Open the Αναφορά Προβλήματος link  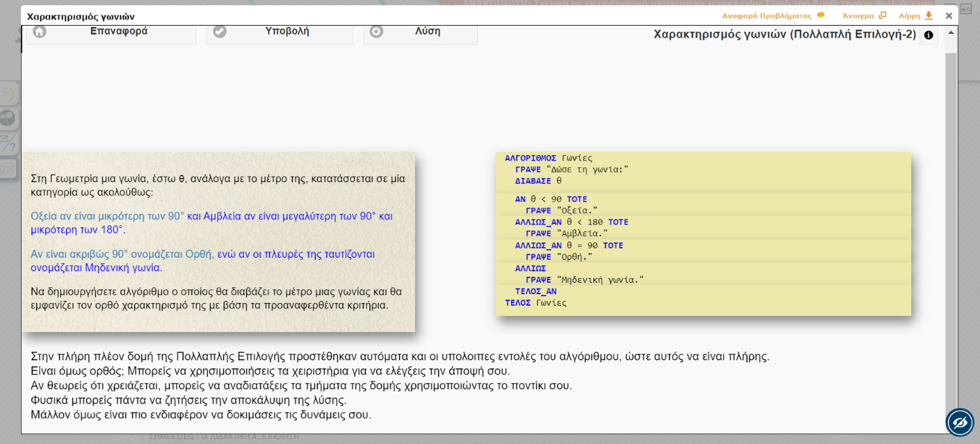tap(767, 16)
